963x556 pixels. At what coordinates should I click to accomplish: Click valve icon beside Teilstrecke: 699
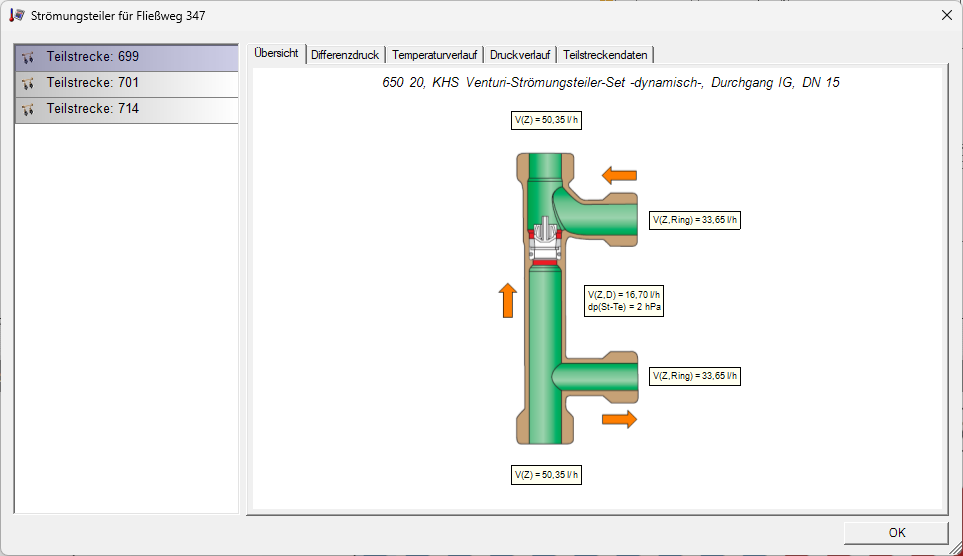pyautogui.click(x=28, y=58)
